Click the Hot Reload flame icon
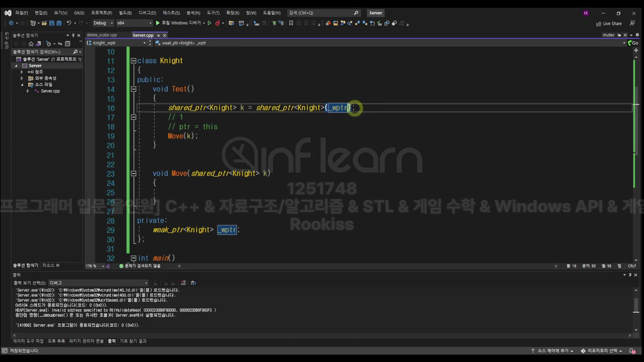The image size is (644, 362). 217,23
